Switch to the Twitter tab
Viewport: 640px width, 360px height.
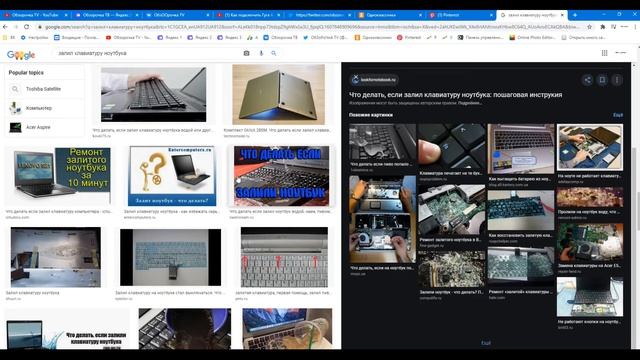pos(319,15)
